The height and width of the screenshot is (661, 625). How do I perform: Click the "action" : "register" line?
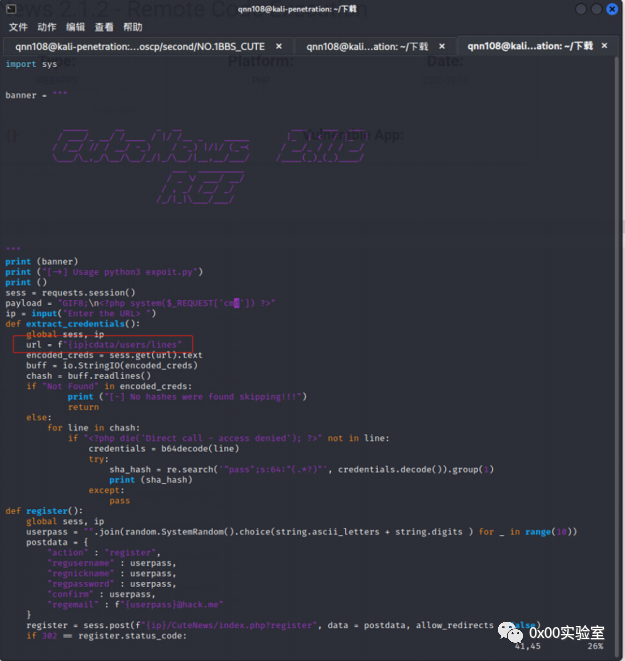pyautogui.click(x=104, y=553)
